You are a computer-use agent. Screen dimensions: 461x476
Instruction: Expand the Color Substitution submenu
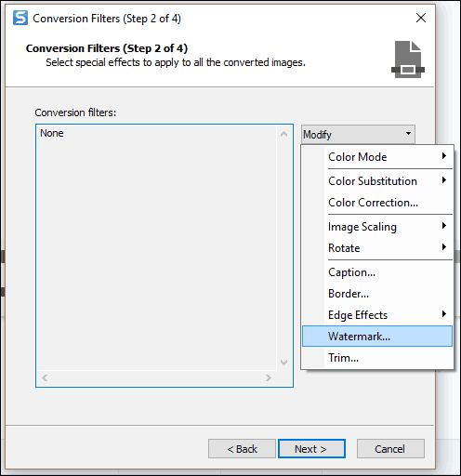click(x=377, y=181)
